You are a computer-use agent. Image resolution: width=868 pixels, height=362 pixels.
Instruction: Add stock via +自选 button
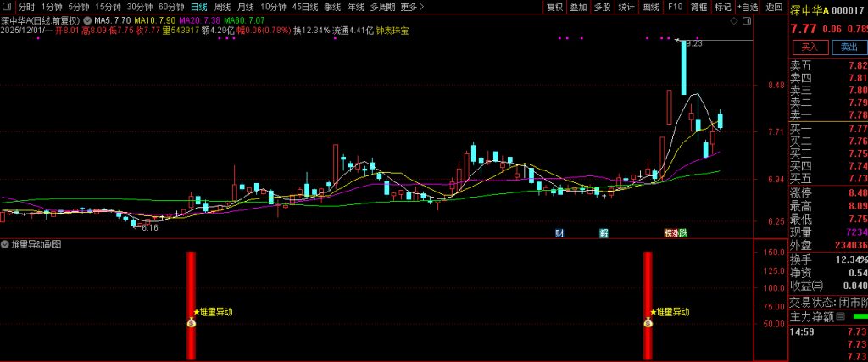point(748,7)
